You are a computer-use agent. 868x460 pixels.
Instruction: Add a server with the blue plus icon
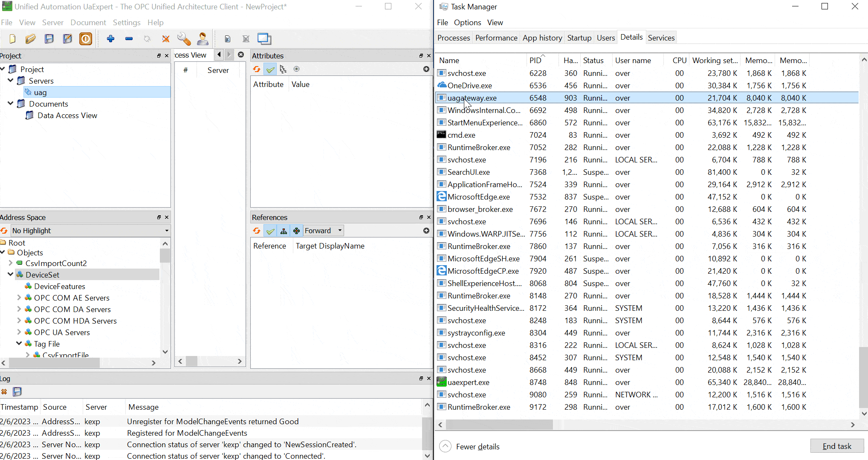pos(111,39)
